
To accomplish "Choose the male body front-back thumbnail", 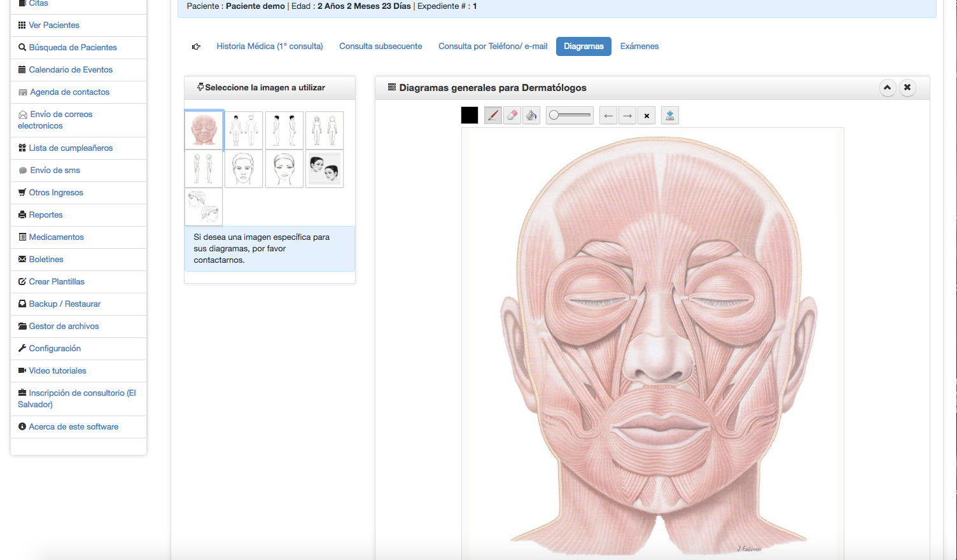I will tap(244, 130).
